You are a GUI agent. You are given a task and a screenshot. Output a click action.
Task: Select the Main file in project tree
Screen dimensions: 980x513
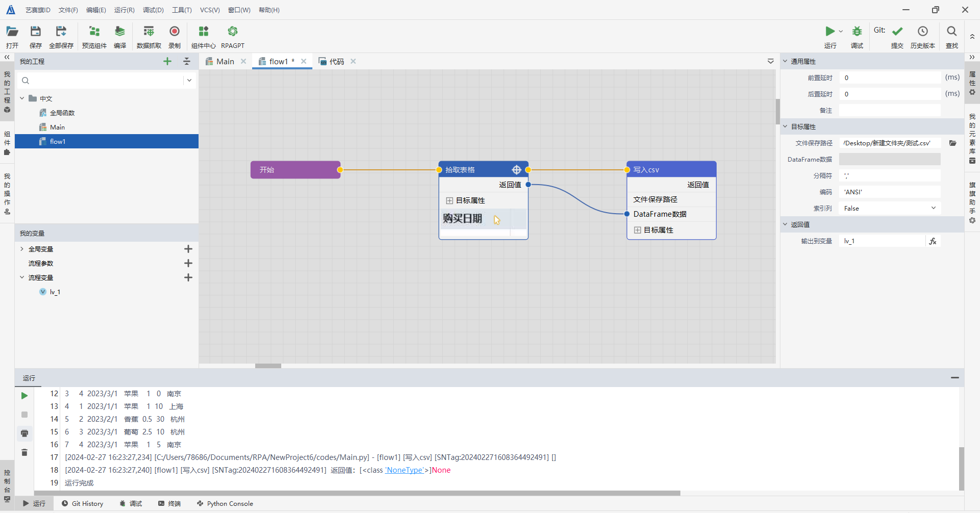[57, 127]
